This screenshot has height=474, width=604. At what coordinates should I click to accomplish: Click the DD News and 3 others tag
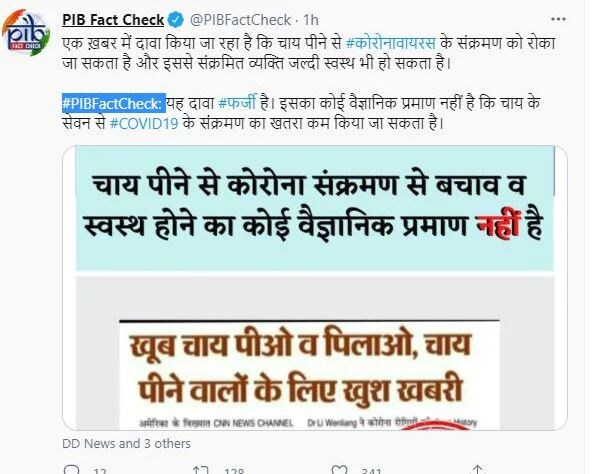tap(126, 444)
